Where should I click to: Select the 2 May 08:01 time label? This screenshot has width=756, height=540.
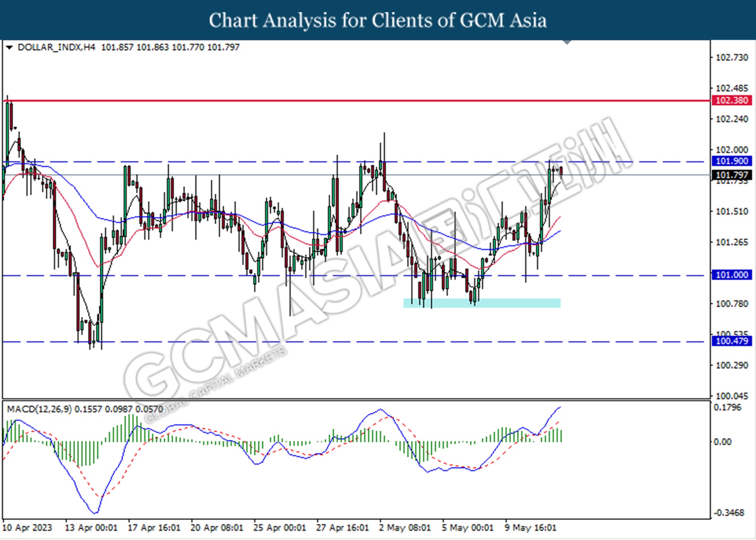[405, 528]
